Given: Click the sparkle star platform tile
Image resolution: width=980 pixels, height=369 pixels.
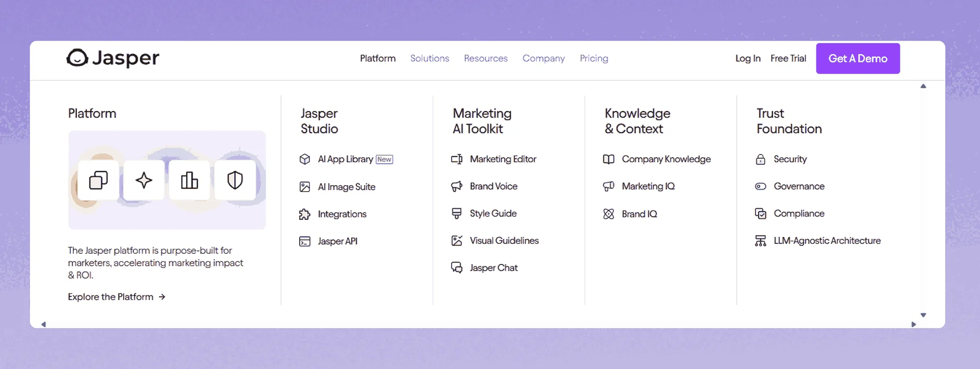Looking at the screenshot, I should click(x=144, y=180).
